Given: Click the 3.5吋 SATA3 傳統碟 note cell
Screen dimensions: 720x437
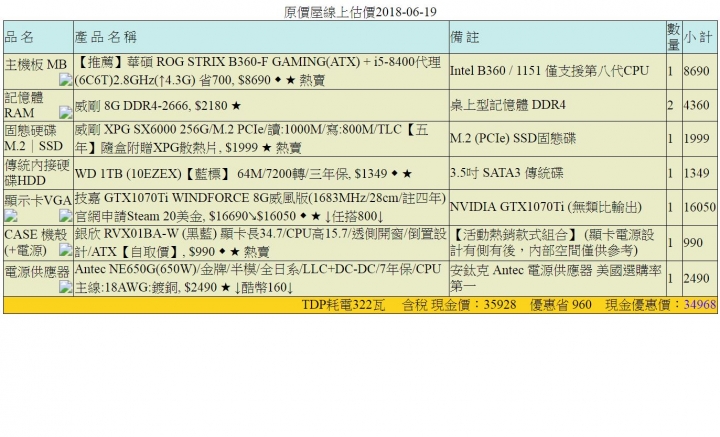Looking at the screenshot, I should click(557, 173).
